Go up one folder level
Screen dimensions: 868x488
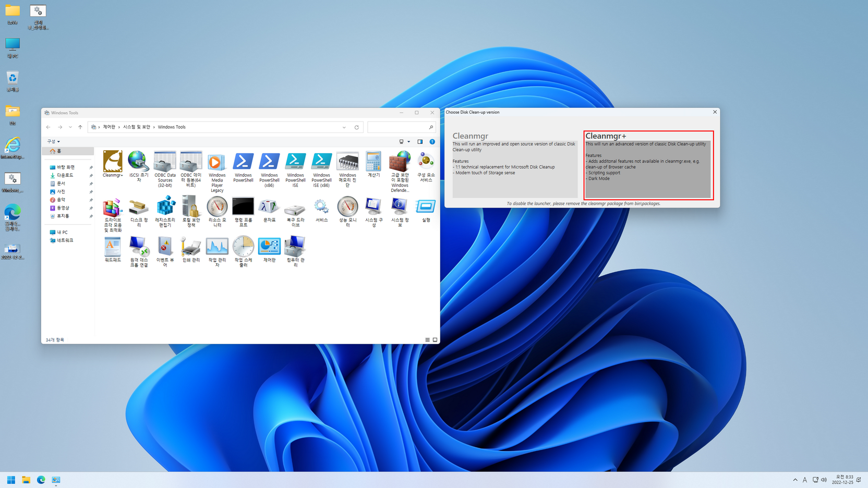[80, 127]
